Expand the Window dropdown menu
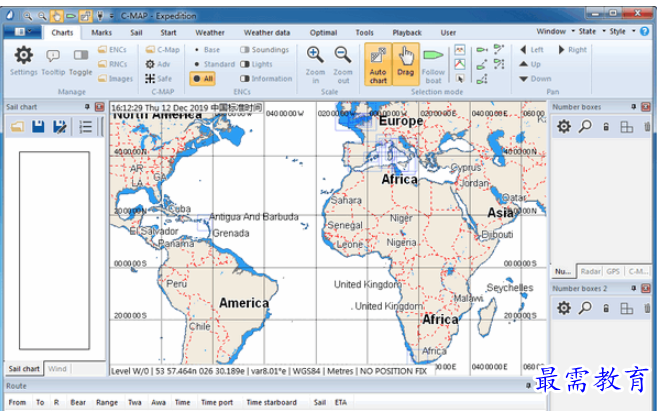 pos(555,31)
